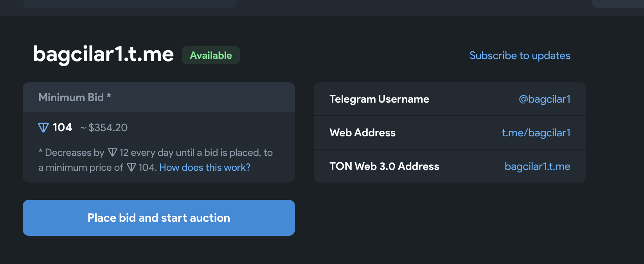Click the partial panel at top left
This screenshot has width=644, height=264.
click(x=130, y=4)
